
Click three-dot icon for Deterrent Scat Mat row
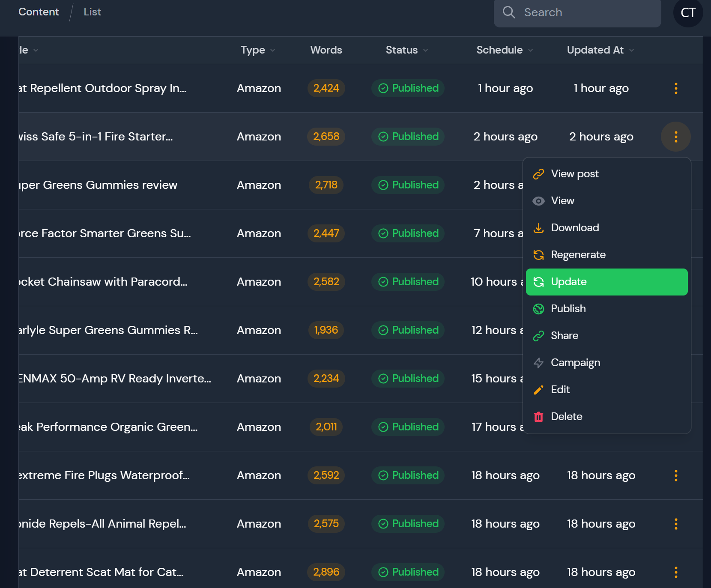tap(676, 572)
